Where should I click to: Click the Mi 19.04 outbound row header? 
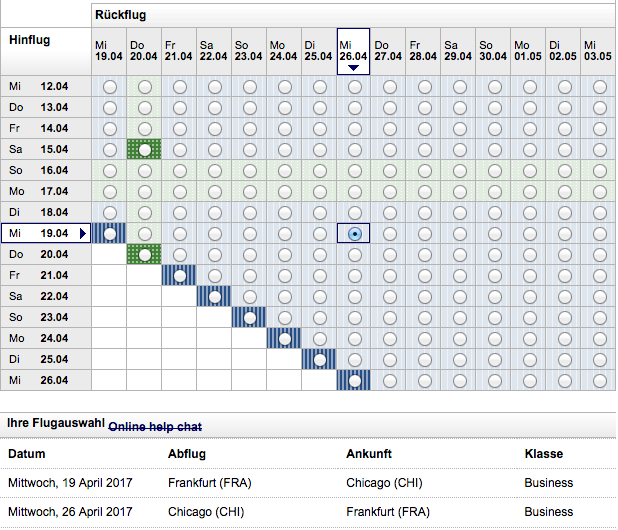click(40, 233)
